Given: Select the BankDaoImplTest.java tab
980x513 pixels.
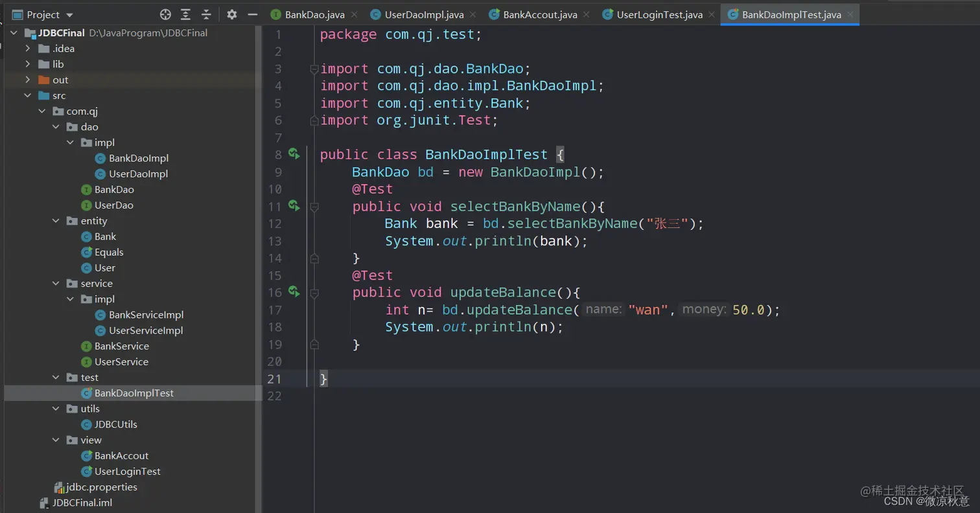Looking at the screenshot, I should point(791,14).
